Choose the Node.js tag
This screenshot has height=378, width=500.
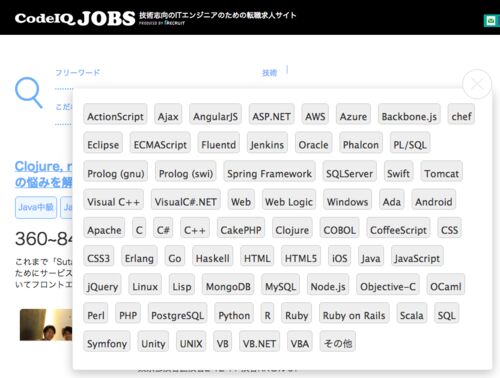pyautogui.click(x=328, y=284)
